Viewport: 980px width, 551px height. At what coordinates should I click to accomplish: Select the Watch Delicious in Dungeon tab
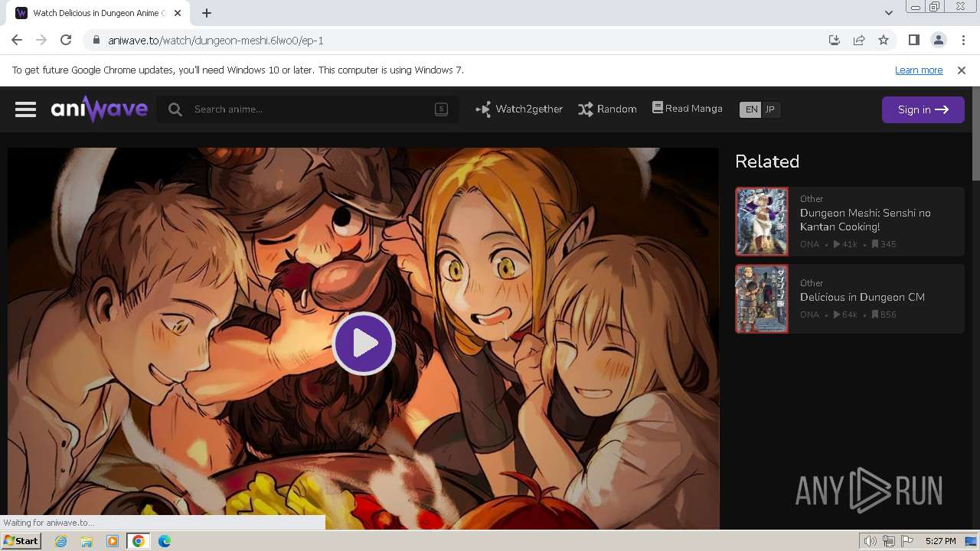coord(98,13)
